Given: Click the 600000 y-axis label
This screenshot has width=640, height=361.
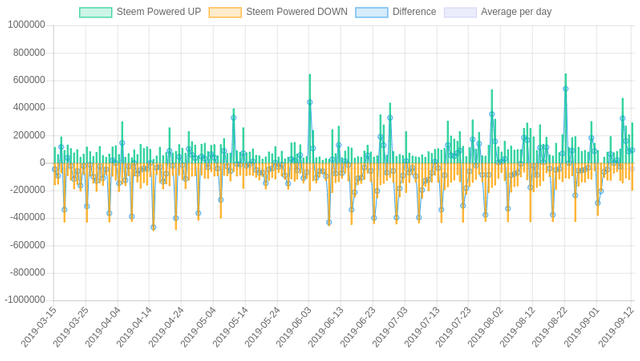Looking at the screenshot, I should coord(29,80).
